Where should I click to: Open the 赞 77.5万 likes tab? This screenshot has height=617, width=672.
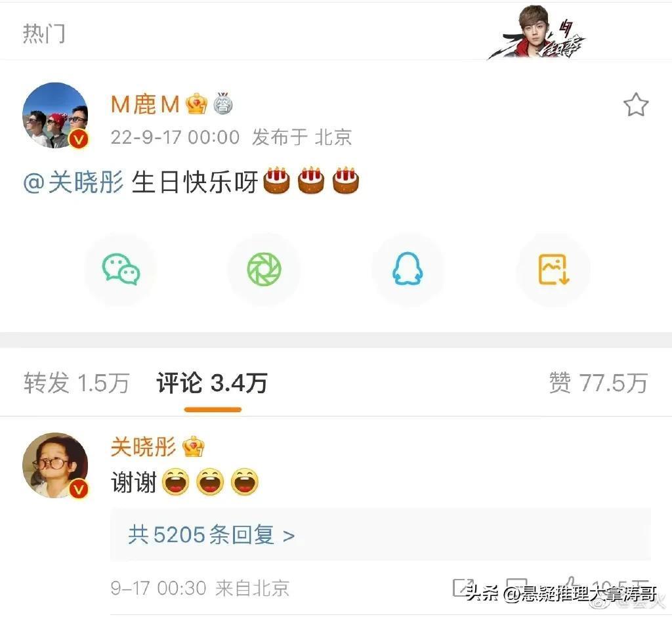pyautogui.click(x=598, y=383)
